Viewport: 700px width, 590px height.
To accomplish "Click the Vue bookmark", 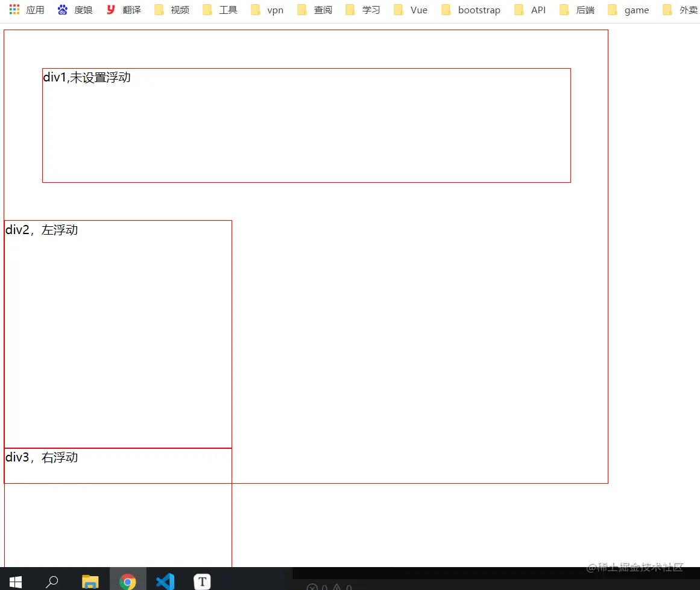I will pyautogui.click(x=410, y=10).
